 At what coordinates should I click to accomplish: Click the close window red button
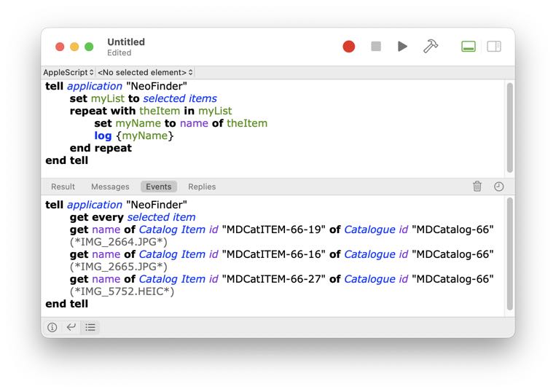[x=60, y=47]
